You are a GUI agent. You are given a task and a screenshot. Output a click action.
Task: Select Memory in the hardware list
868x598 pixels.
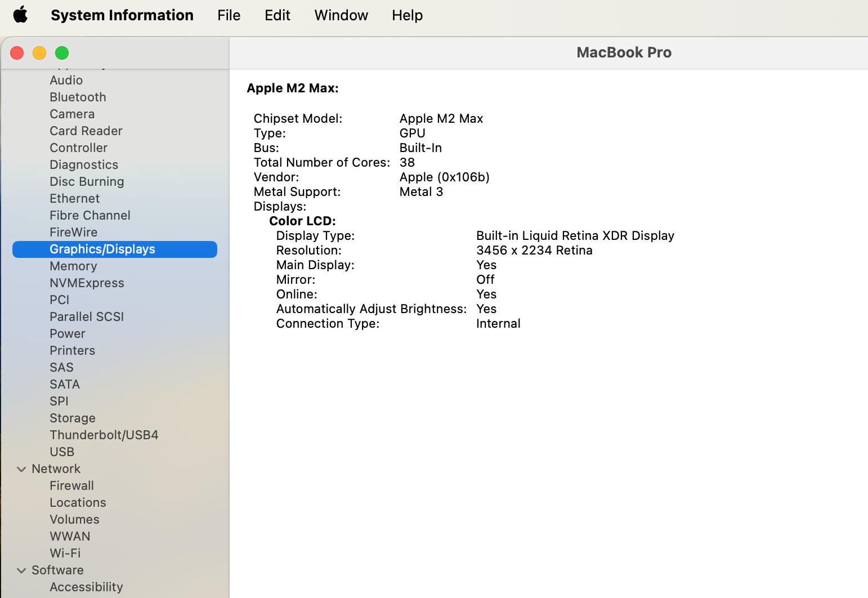coord(73,266)
